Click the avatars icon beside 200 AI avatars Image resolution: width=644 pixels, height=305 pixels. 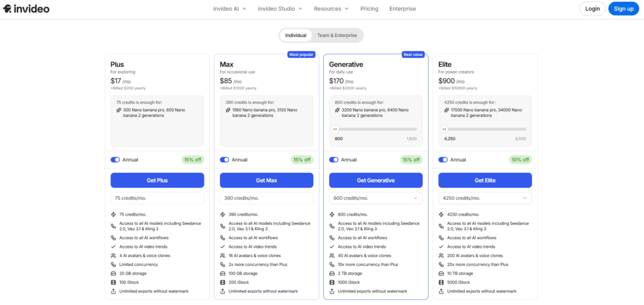click(x=441, y=255)
